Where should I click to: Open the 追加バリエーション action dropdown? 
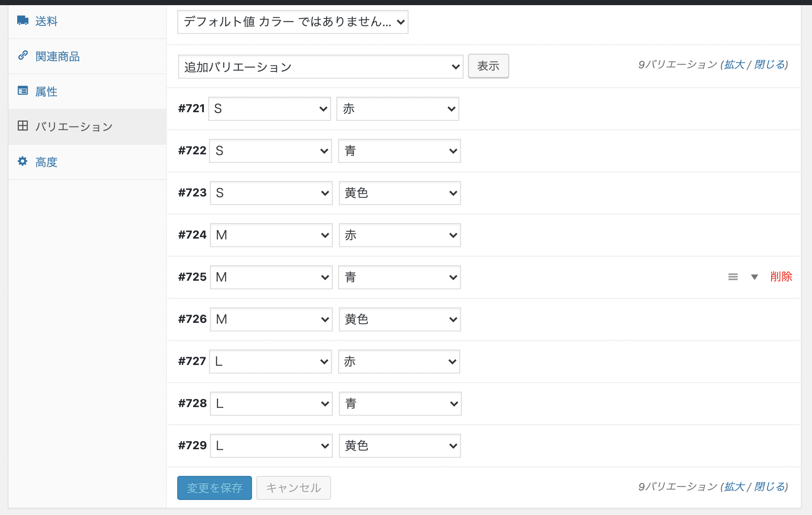[x=320, y=67]
